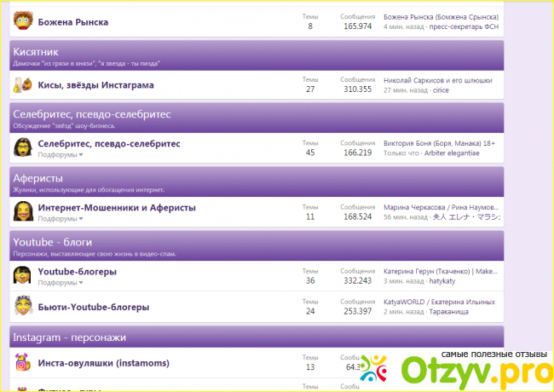Click timestamp 27 мин. назад
This screenshot has width=554, height=392.
pos(406,90)
